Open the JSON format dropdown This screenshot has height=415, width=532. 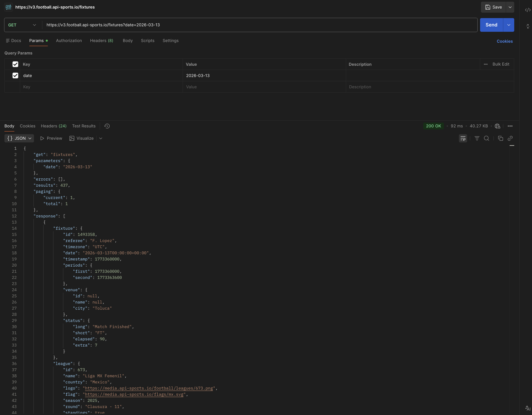point(19,138)
